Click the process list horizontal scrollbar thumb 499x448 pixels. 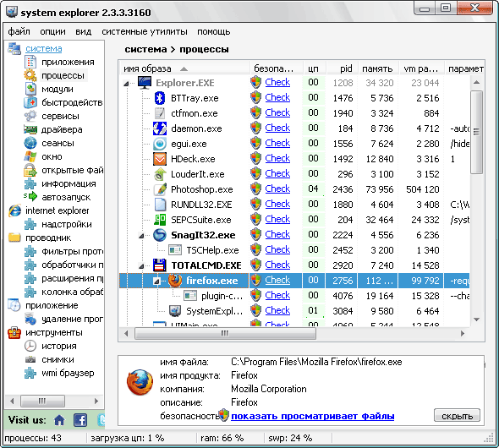click(x=225, y=334)
